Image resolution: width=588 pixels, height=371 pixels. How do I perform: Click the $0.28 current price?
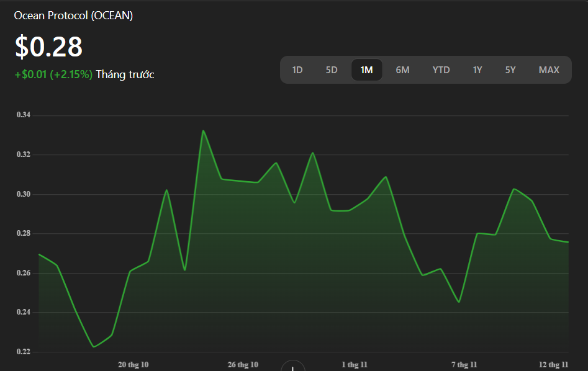[x=48, y=47]
